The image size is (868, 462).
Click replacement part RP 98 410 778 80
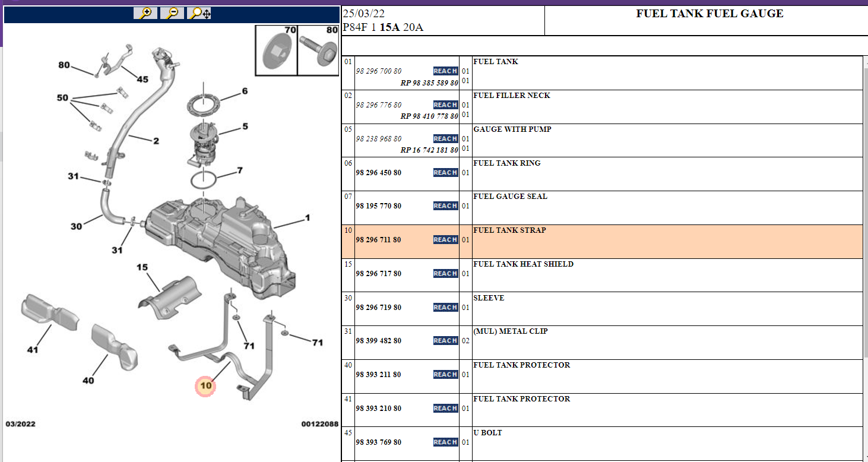click(429, 116)
